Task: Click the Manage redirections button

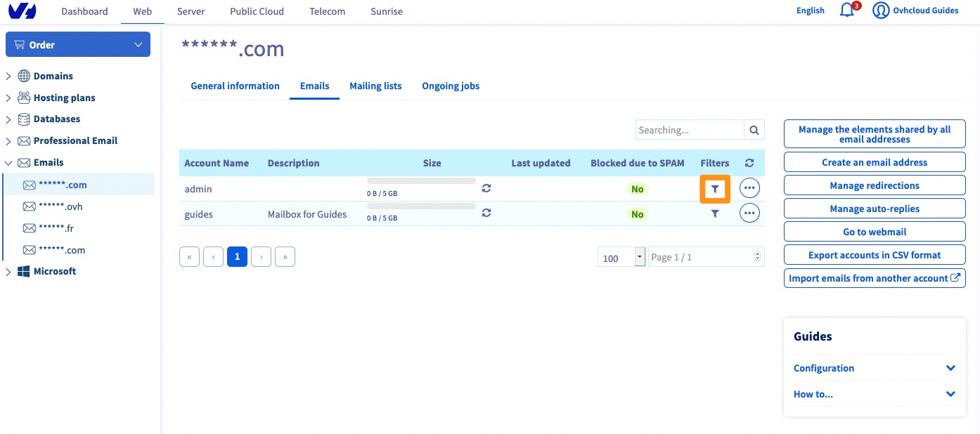Action: [x=875, y=185]
